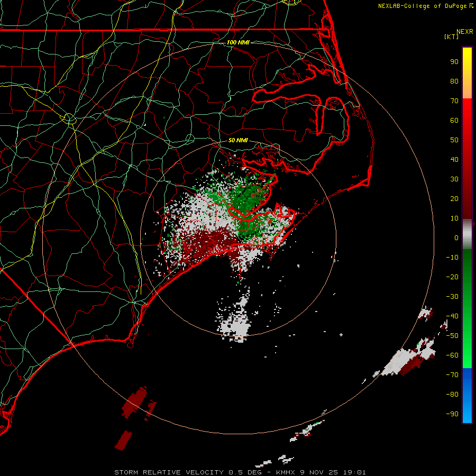Select the -70 value on the velocity scale
The height and width of the screenshot is (476, 476).
(452, 375)
